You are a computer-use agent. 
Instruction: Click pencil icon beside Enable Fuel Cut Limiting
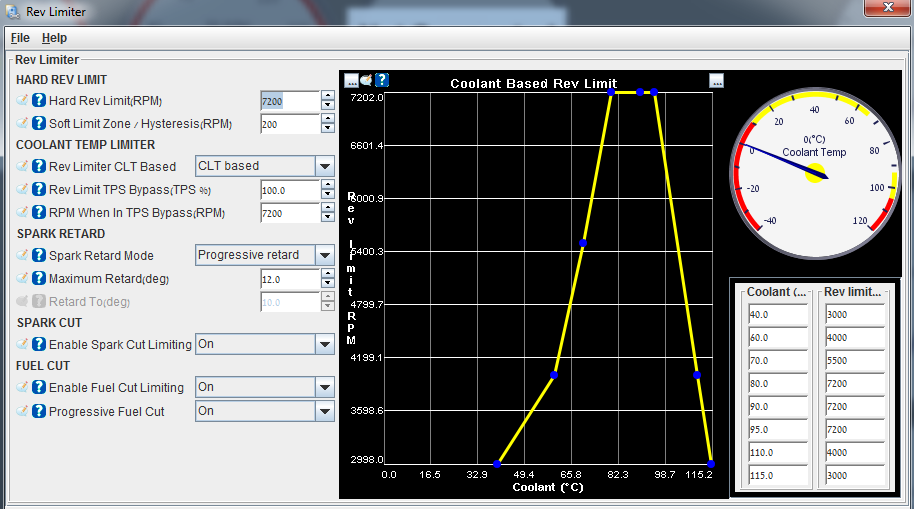coord(22,387)
